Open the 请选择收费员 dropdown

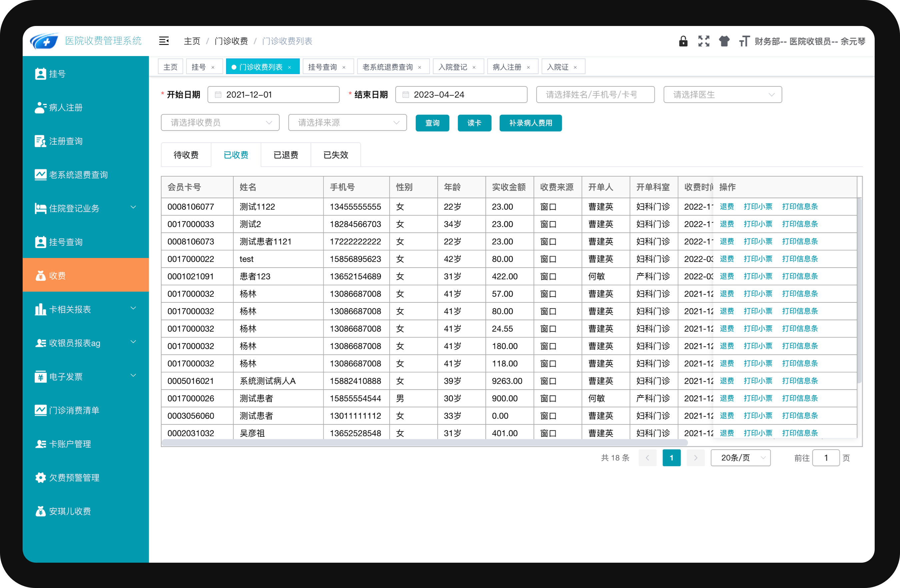(220, 123)
